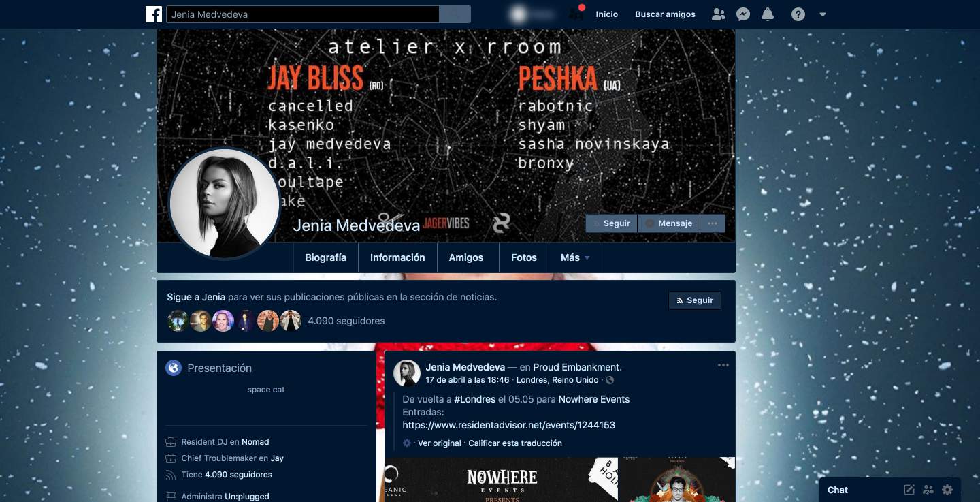The width and height of the screenshot is (980, 502).
Task: Open the Nomad page link
Action: coord(255,442)
